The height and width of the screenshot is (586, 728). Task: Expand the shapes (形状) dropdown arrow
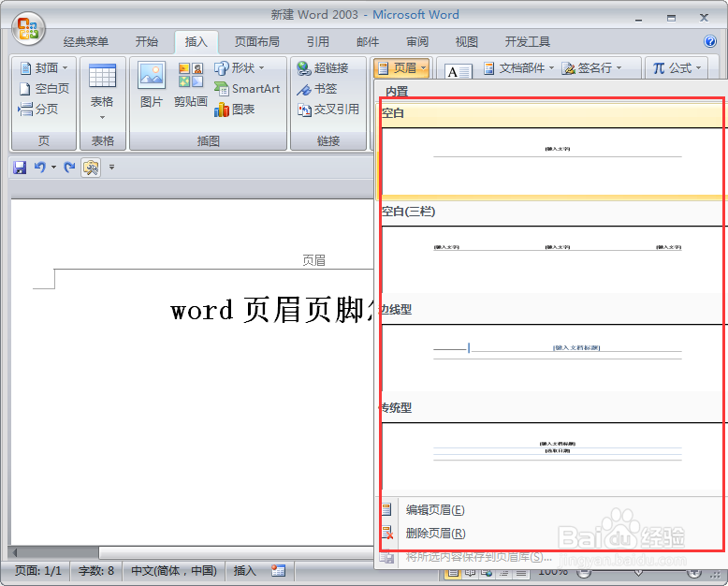[x=261, y=68]
